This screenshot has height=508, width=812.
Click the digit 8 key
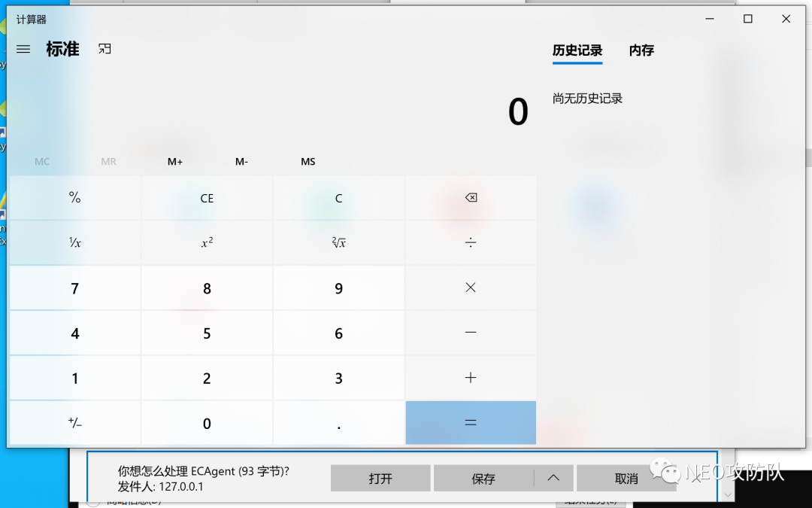click(x=208, y=287)
